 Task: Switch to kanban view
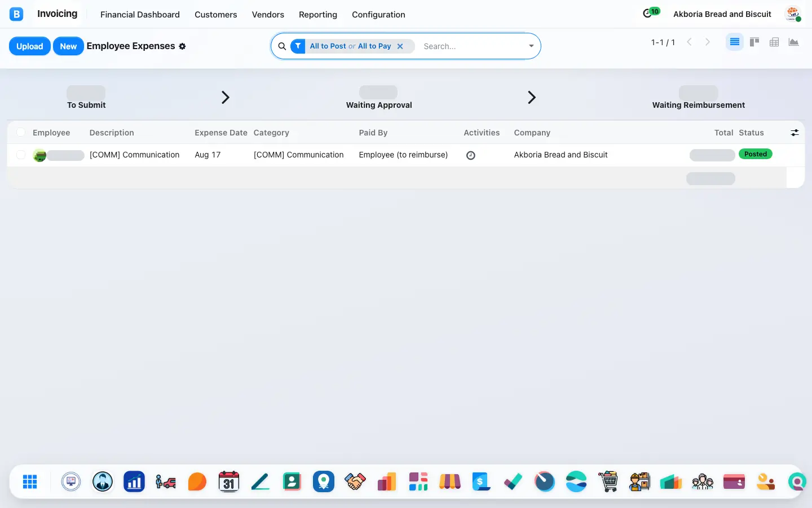pyautogui.click(x=754, y=42)
